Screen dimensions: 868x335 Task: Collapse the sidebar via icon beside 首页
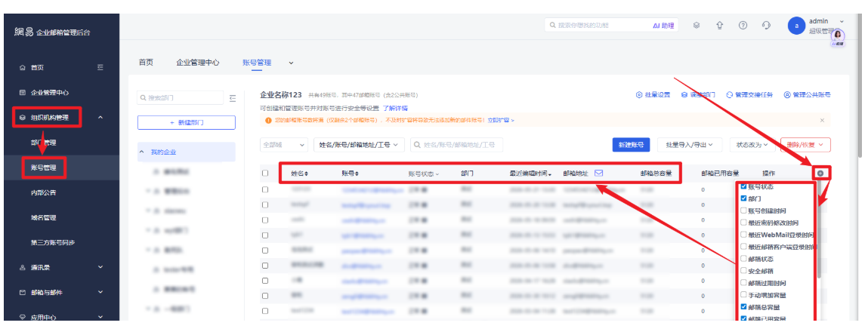100,67
